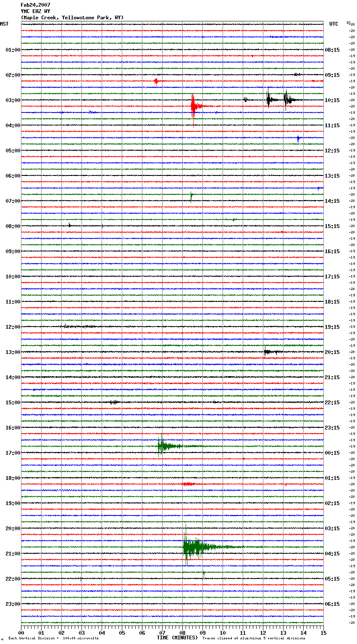Viewport: 357px width, 644px height.
Task: Select the 17:00 MST time label
Action: [13, 453]
